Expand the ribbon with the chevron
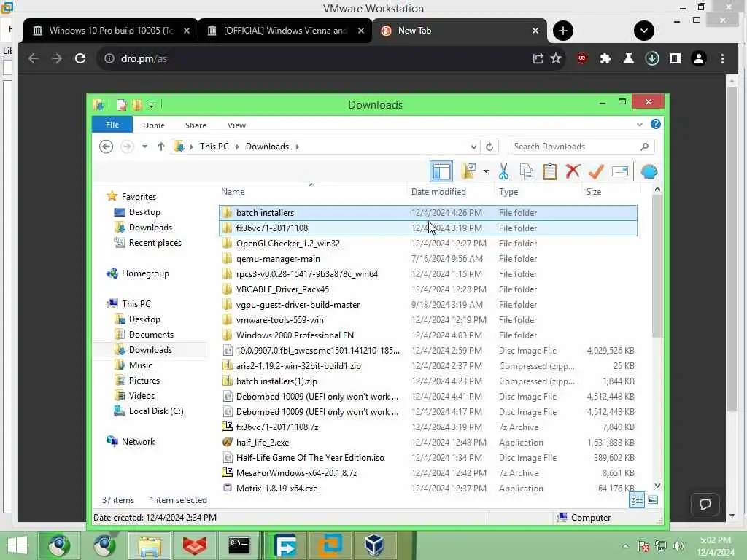 (x=639, y=124)
